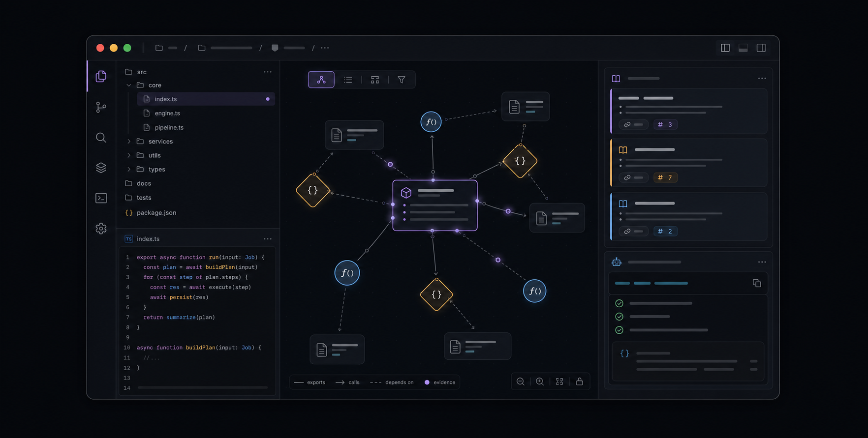
Task: Copy the assistant output with the copy icon
Action: [x=757, y=283]
